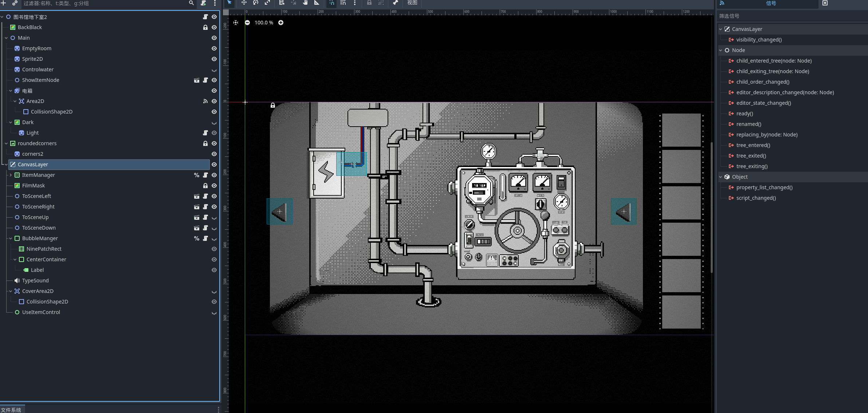Collapse the Node signals group
The width and height of the screenshot is (868, 413).
coord(720,50)
